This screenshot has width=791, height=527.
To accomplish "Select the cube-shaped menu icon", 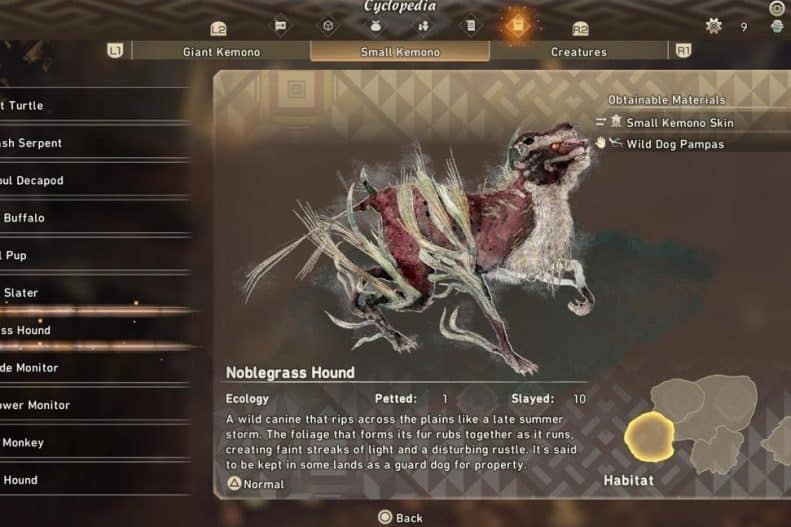I will tap(328, 26).
